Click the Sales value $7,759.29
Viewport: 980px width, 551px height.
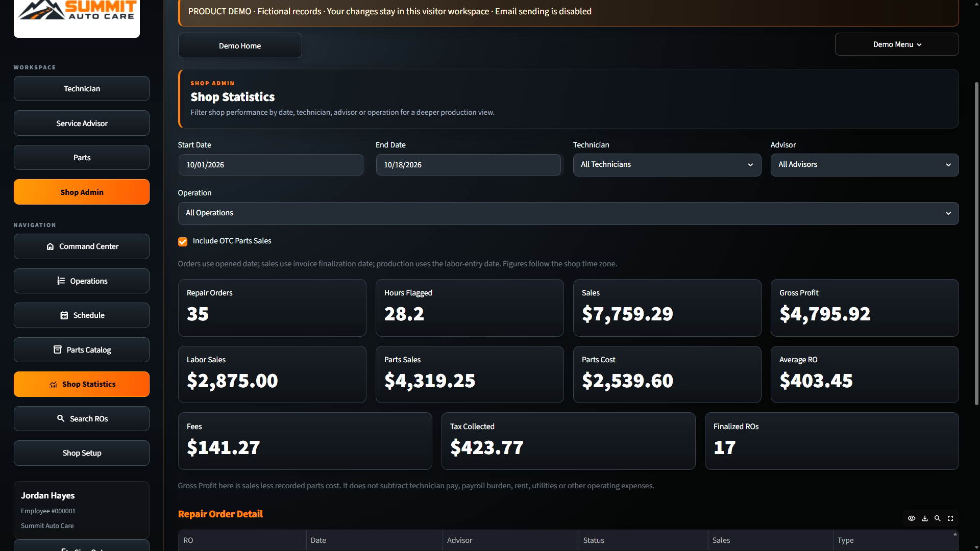point(627,314)
